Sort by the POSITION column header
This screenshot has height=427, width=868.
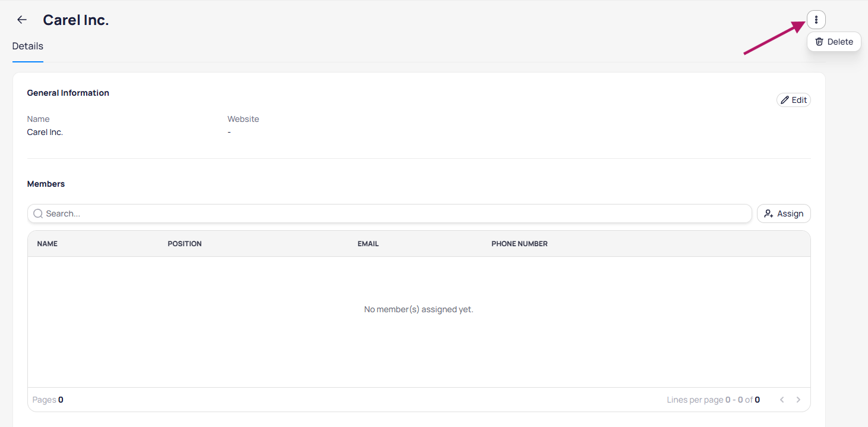click(184, 244)
